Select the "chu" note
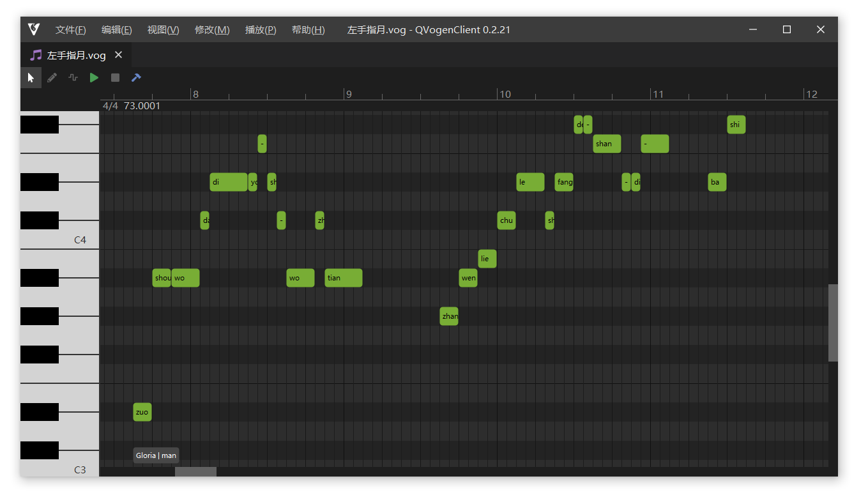The image size is (868, 504). pos(506,220)
